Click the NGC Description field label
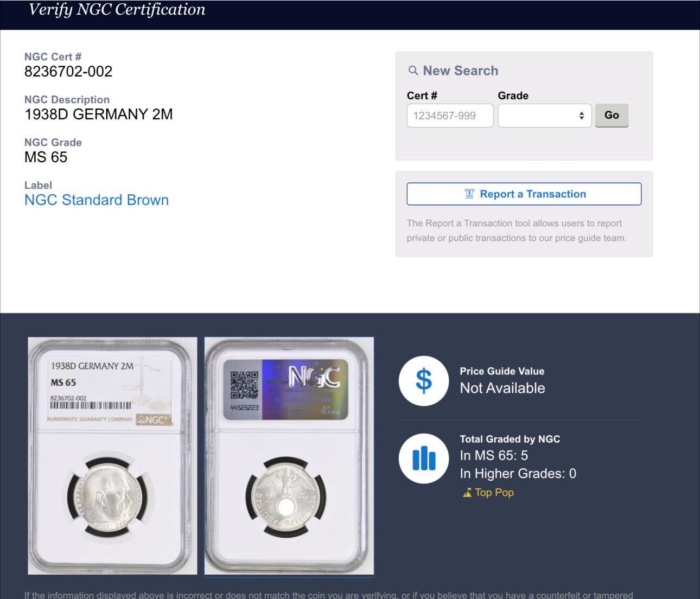 click(x=67, y=100)
